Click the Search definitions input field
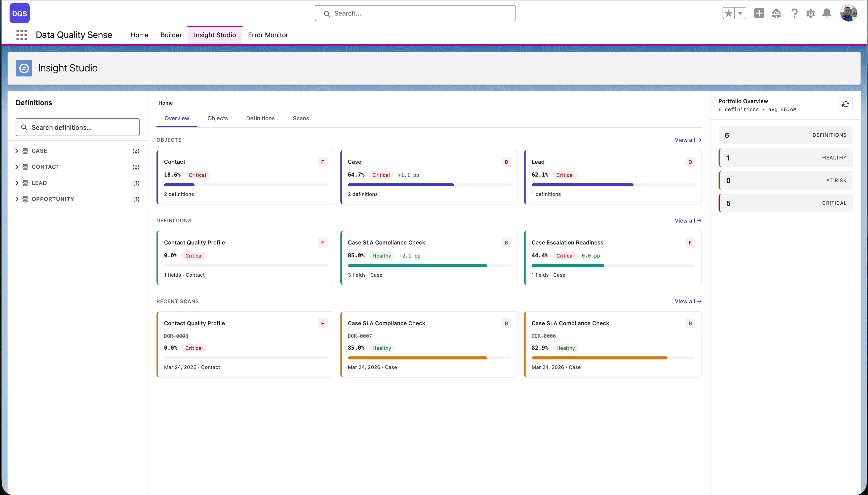 (x=77, y=128)
